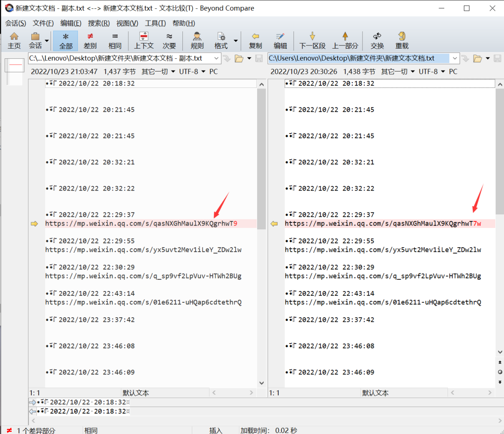The height and width of the screenshot is (434, 504).
Task: Click the left pane vertical scrollbar thumb
Action: (262, 159)
